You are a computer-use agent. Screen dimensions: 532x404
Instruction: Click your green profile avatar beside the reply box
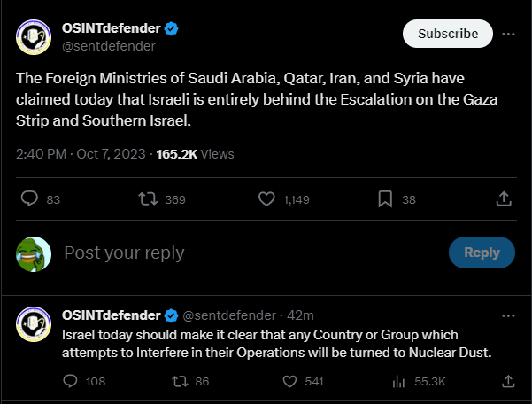[x=34, y=252]
